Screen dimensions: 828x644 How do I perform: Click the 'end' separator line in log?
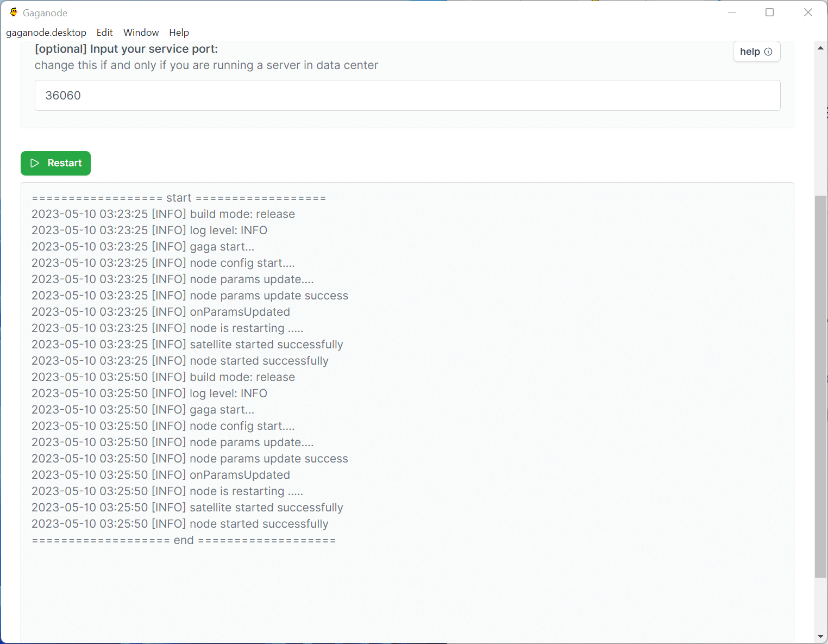tap(184, 540)
